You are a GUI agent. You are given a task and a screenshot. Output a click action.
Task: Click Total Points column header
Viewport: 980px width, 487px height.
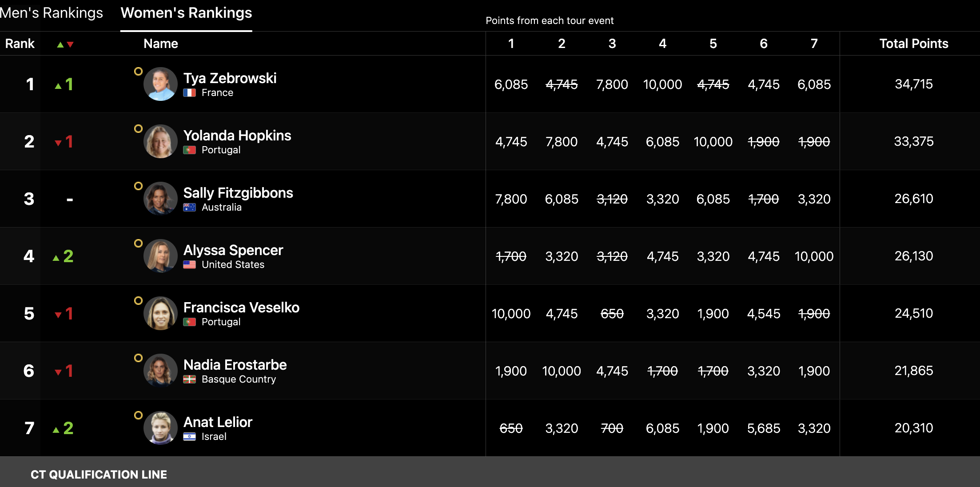pyautogui.click(x=914, y=44)
